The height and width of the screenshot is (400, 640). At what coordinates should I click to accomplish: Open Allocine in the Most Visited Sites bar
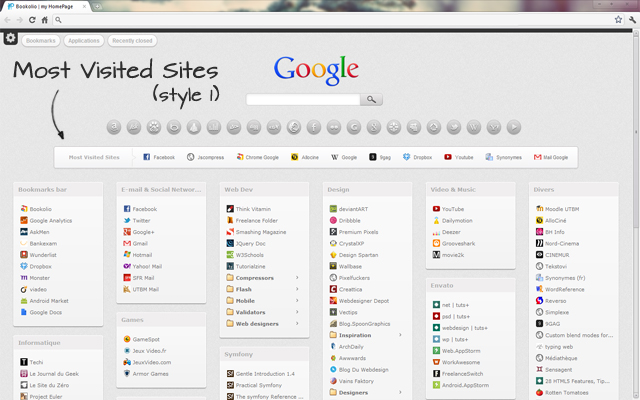point(304,157)
